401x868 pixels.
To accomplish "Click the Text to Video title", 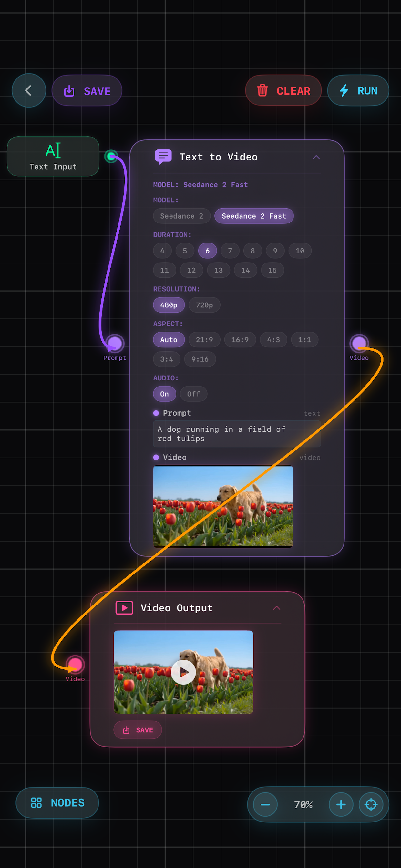I will click(x=218, y=157).
